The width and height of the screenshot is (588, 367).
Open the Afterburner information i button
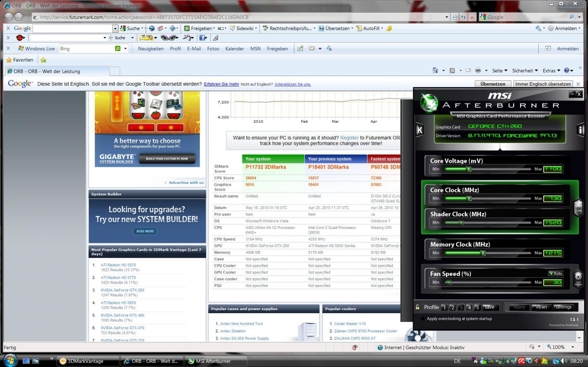coord(581,130)
